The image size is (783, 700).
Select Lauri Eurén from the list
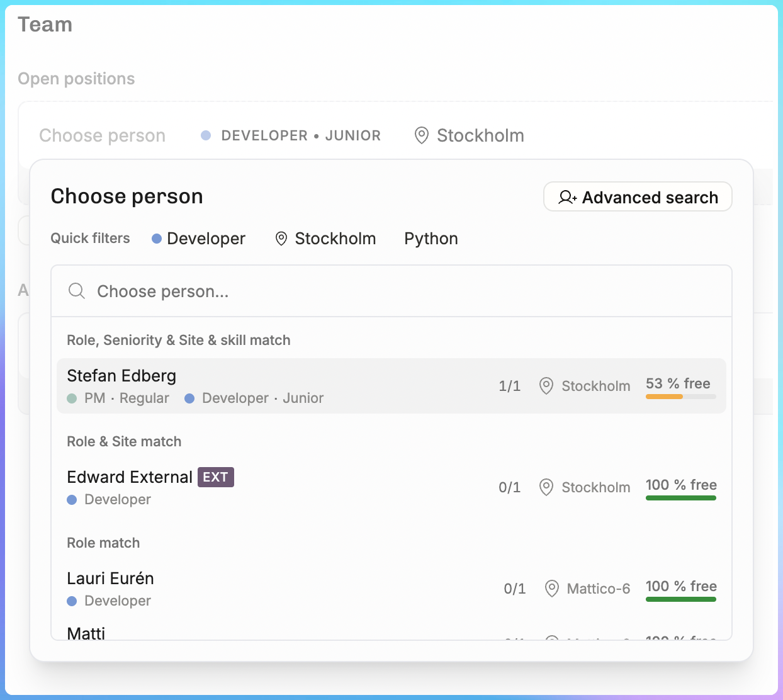pos(391,589)
